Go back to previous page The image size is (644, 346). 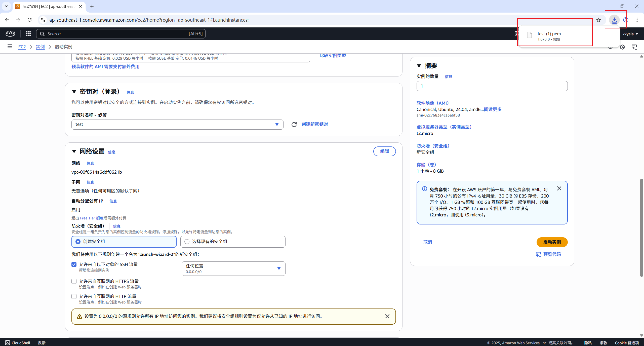(7, 20)
